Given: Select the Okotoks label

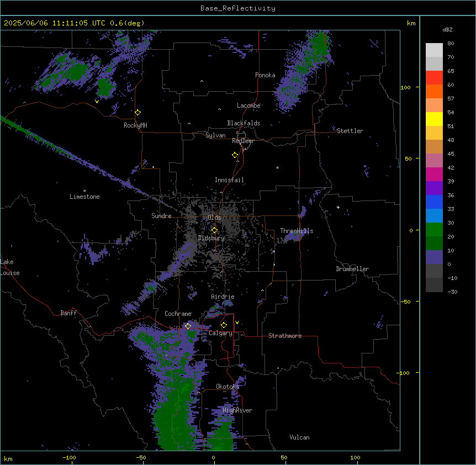Looking at the screenshot, I should [x=228, y=387].
